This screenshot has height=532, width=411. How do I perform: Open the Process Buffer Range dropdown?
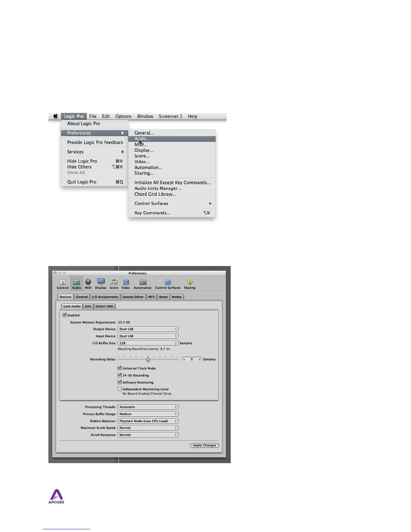pyautogui.click(x=148, y=414)
